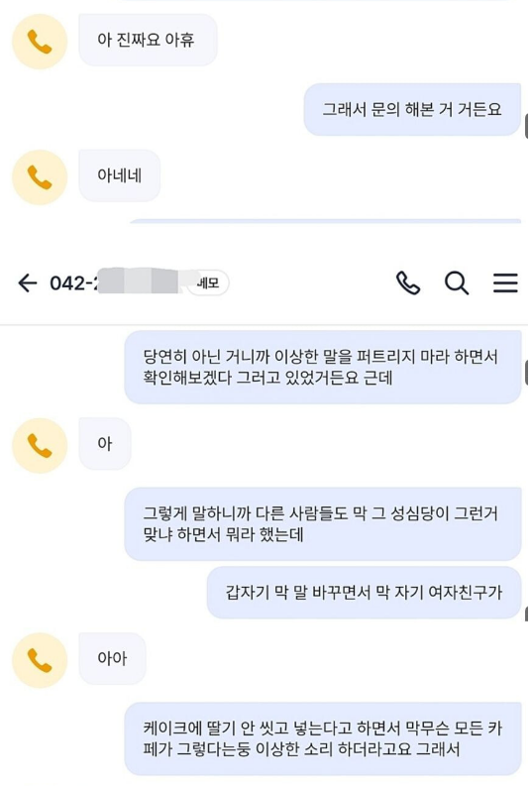Tap phone avatar next to '아네네'

40,177
